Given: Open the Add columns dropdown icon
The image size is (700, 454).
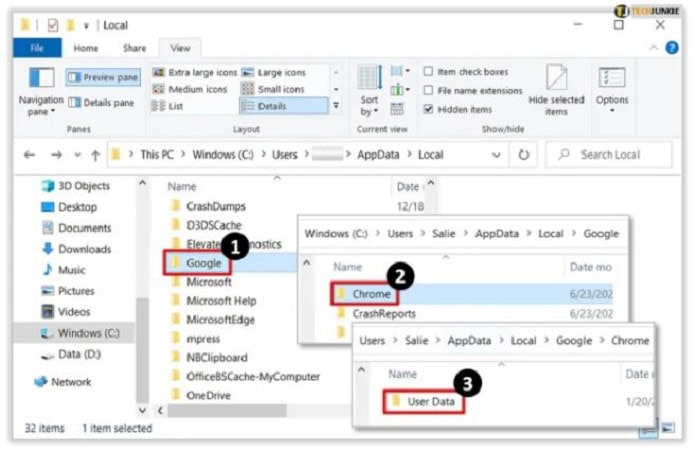Looking at the screenshot, I should pos(400,90).
